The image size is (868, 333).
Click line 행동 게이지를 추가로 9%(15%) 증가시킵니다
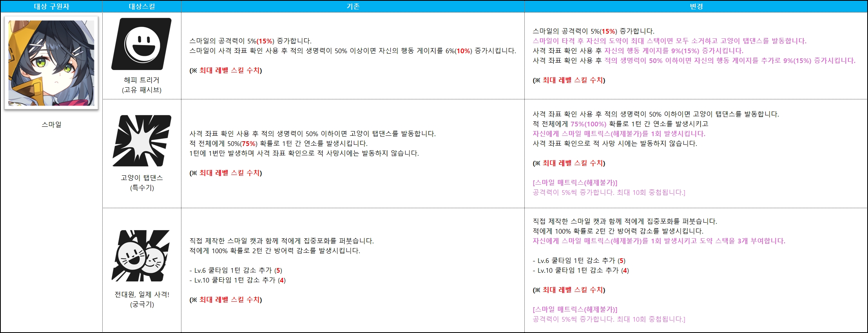pos(694,61)
